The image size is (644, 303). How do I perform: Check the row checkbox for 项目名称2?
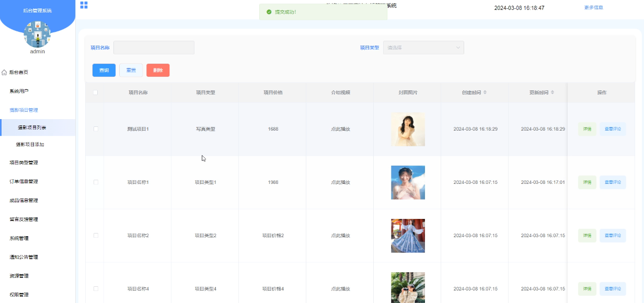click(x=96, y=236)
